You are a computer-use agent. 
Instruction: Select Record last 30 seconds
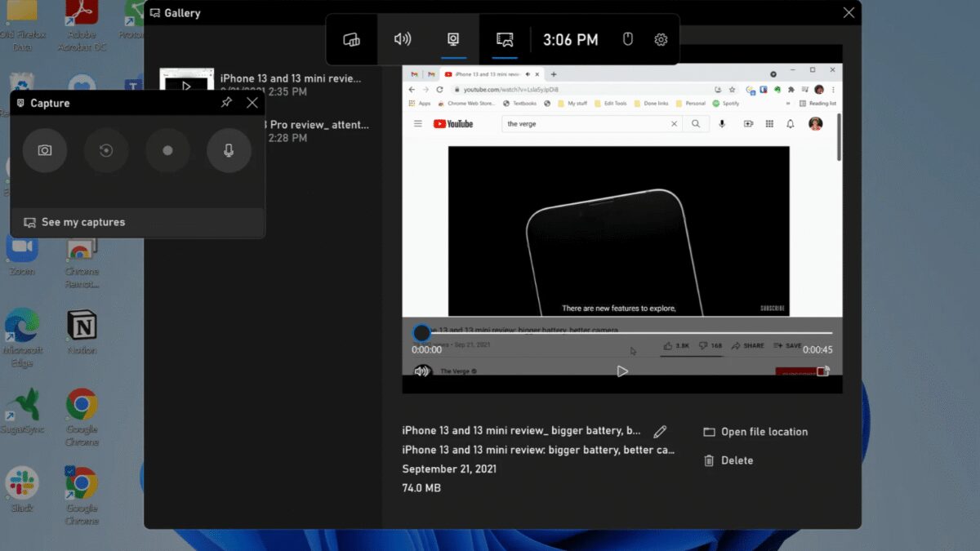[106, 151]
